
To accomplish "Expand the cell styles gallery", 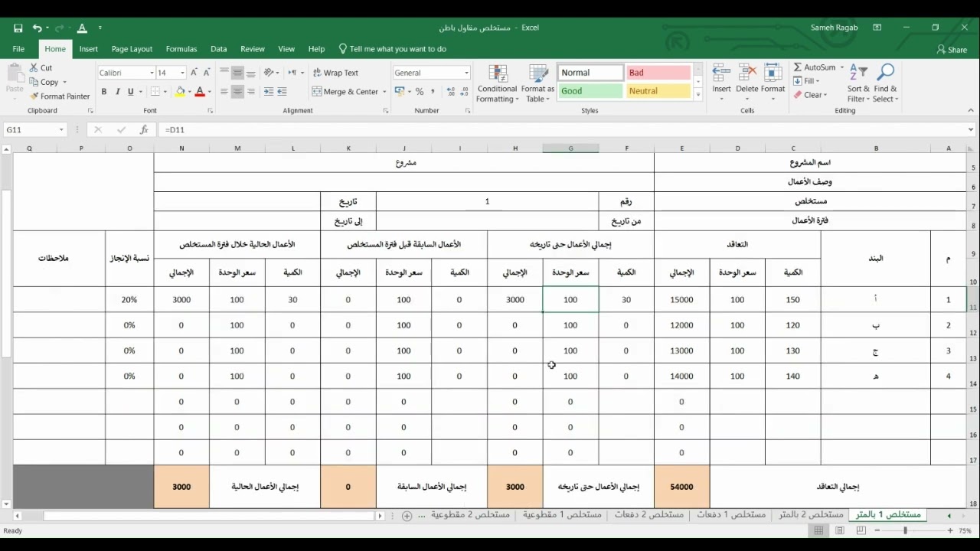I will pos(698,94).
